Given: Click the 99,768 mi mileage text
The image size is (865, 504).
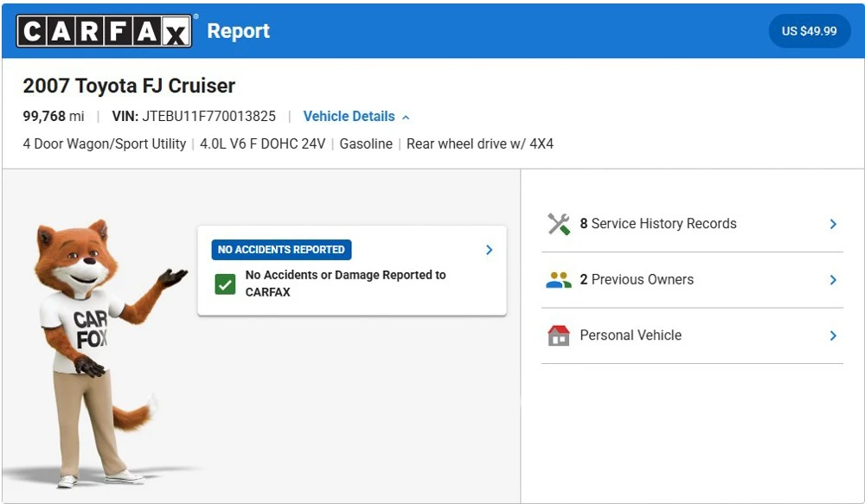Looking at the screenshot, I should (54, 117).
